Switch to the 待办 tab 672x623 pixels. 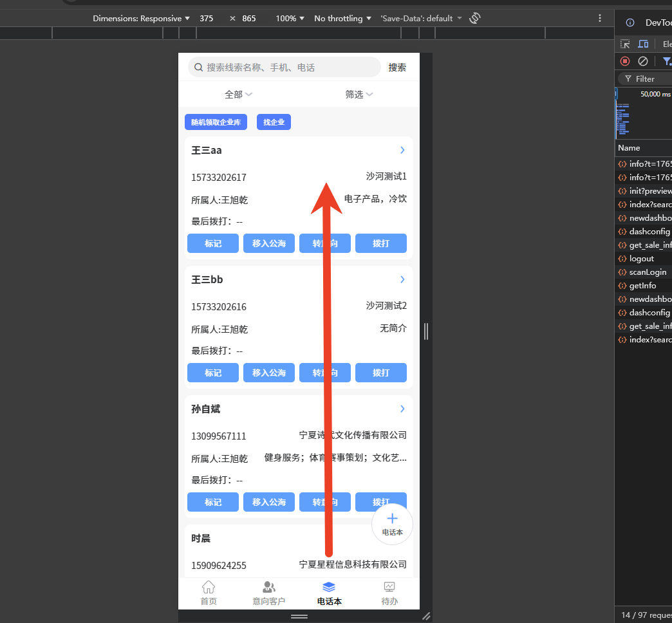coord(389,593)
